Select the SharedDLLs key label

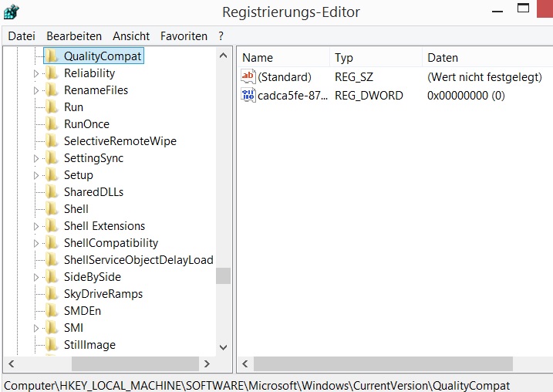(x=94, y=192)
